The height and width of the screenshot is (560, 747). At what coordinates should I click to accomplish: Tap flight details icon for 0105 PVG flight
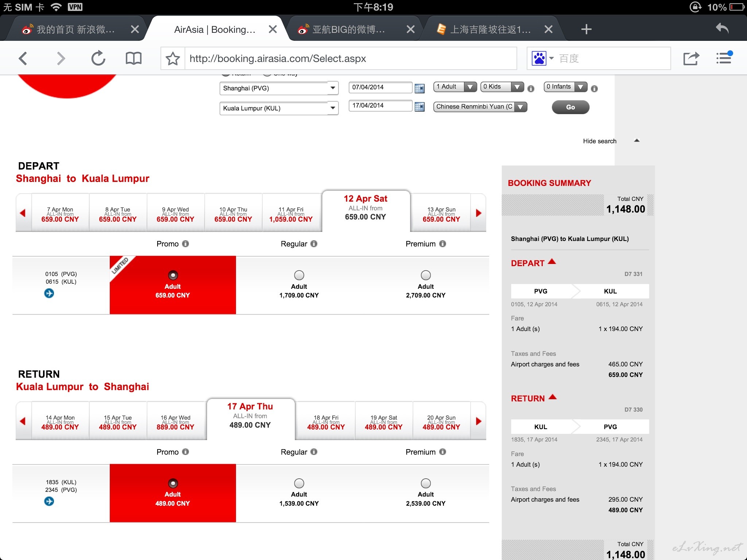49,293
